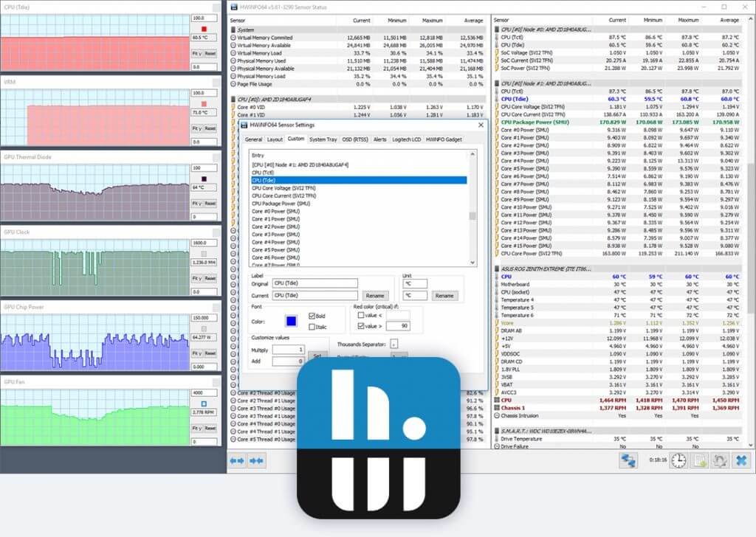The height and width of the screenshot is (537, 756).
Task: Click the left-pointing arrows icon at bottom
Action: (236, 461)
